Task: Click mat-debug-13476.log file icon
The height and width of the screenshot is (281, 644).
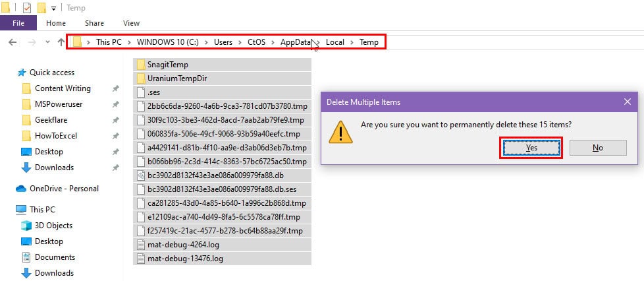Action: click(141, 259)
